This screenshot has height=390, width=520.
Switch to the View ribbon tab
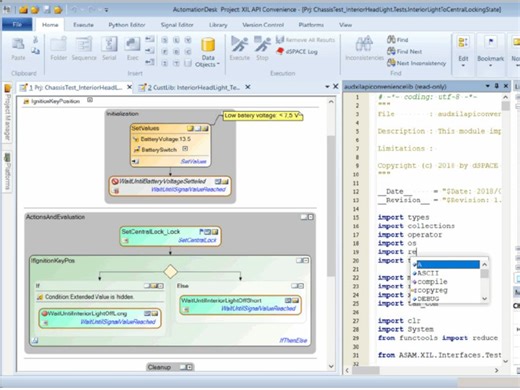(345, 25)
